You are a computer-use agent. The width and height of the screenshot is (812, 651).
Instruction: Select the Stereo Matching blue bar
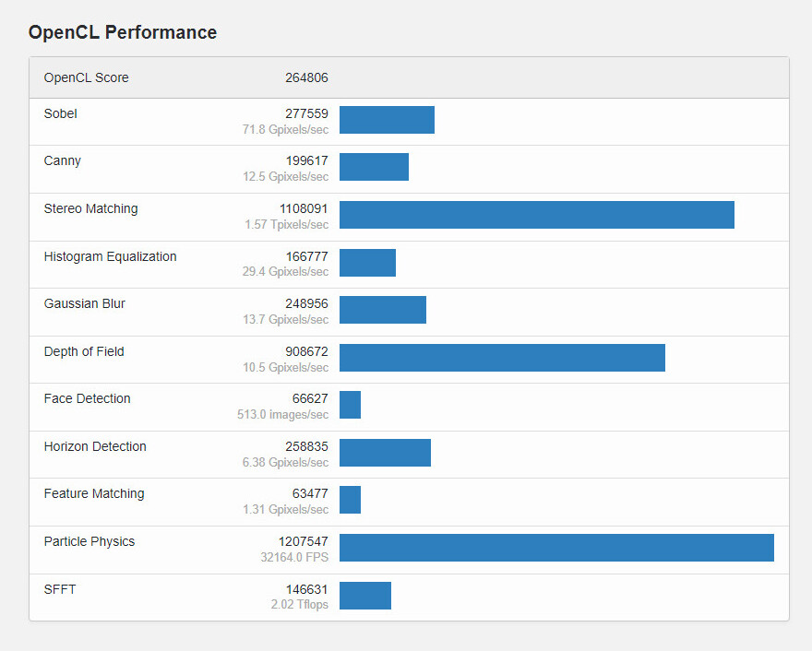pos(537,215)
